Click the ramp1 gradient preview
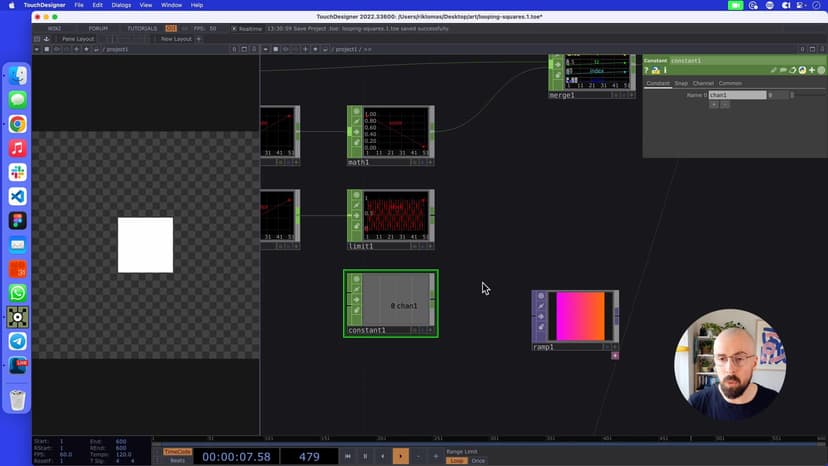 580,317
